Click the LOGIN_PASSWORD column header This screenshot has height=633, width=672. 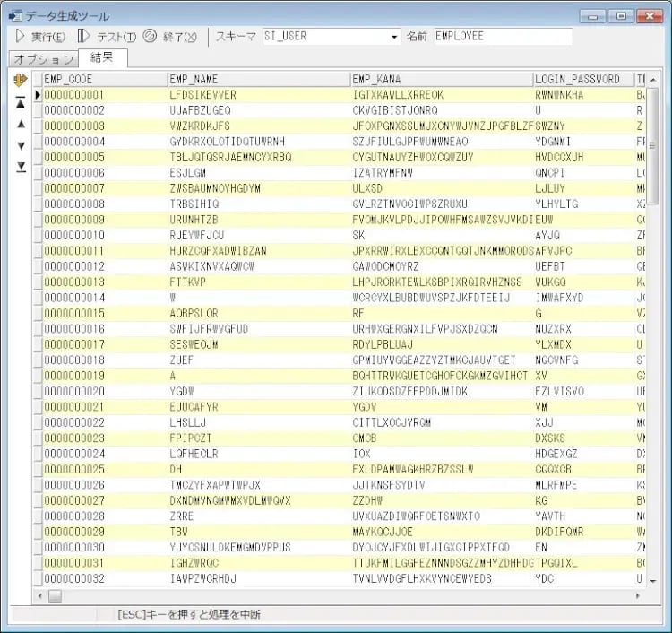[582, 79]
